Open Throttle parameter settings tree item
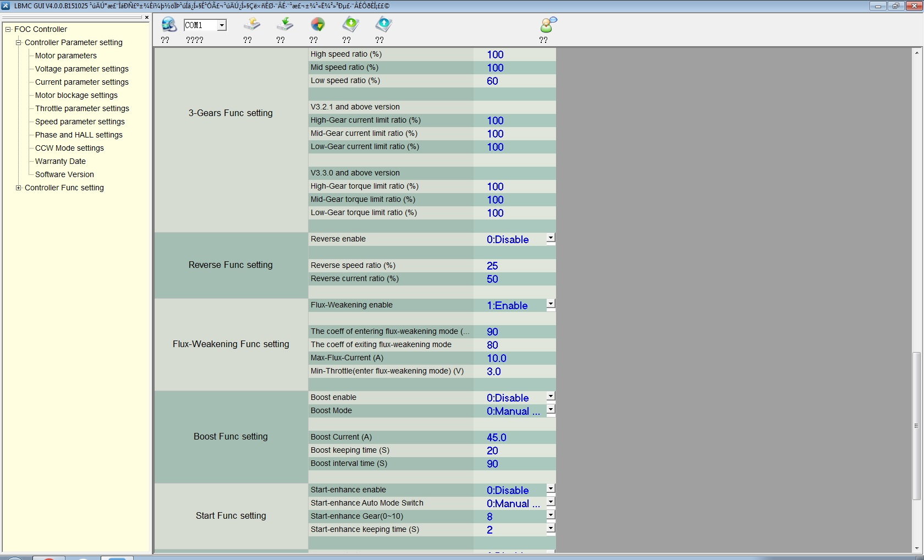Viewport: 924px width, 560px height. tap(82, 108)
